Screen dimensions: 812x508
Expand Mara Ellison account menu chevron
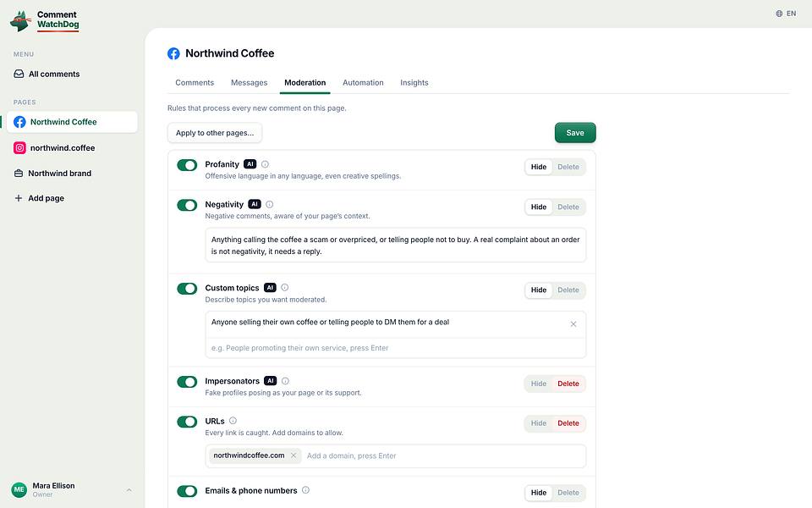click(x=129, y=490)
